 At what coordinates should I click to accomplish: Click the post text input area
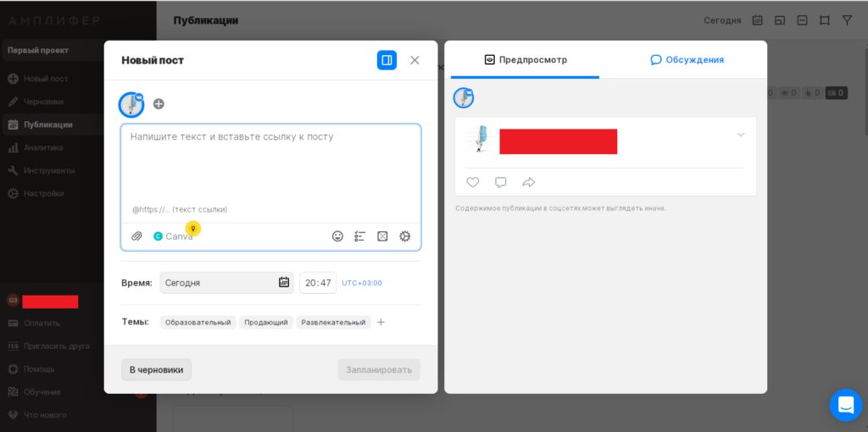click(270, 165)
